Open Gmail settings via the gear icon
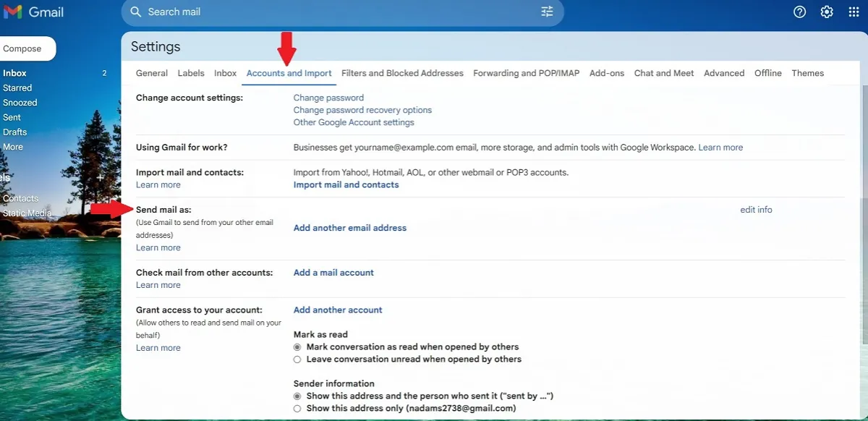Viewport: 868px width, 421px height. 826,12
